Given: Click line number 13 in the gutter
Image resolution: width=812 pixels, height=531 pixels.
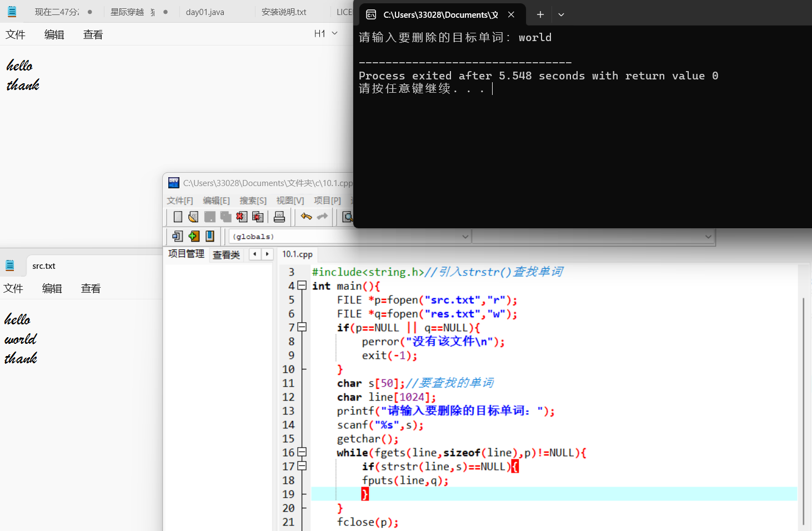Looking at the screenshot, I should tap(288, 410).
